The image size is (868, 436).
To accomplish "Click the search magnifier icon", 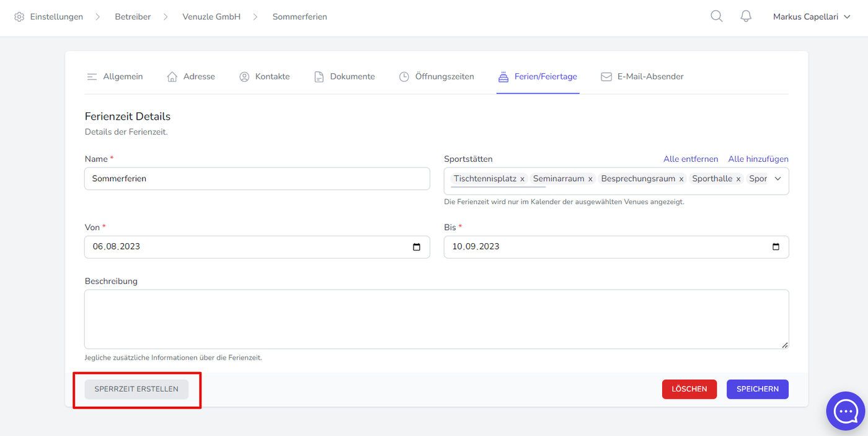I will click(716, 17).
